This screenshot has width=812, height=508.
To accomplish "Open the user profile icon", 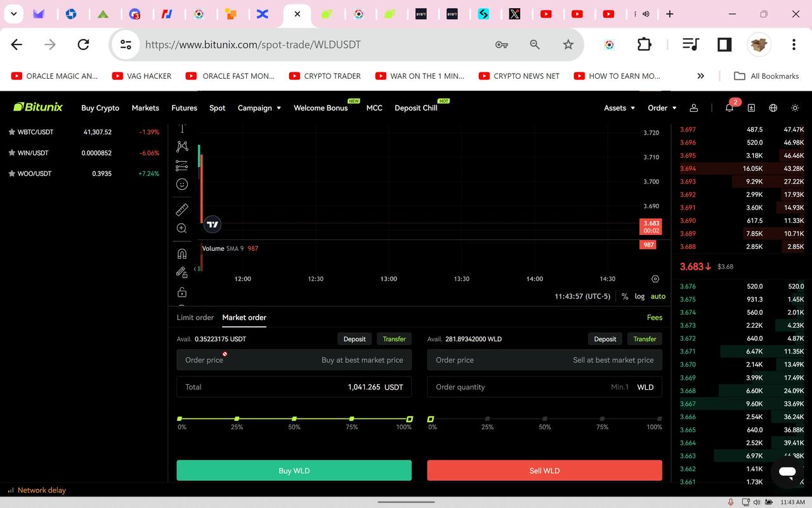I will click(694, 108).
